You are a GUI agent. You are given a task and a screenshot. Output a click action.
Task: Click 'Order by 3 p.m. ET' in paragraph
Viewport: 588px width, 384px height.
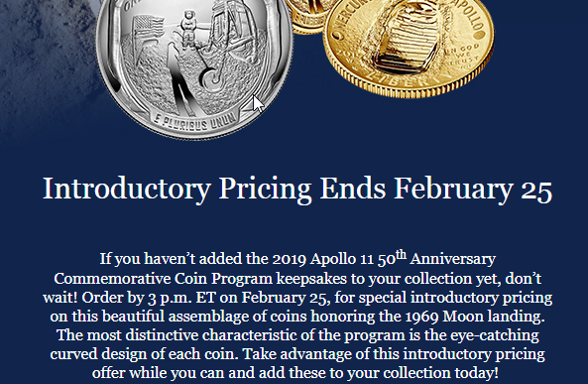[x=149, y=298]
